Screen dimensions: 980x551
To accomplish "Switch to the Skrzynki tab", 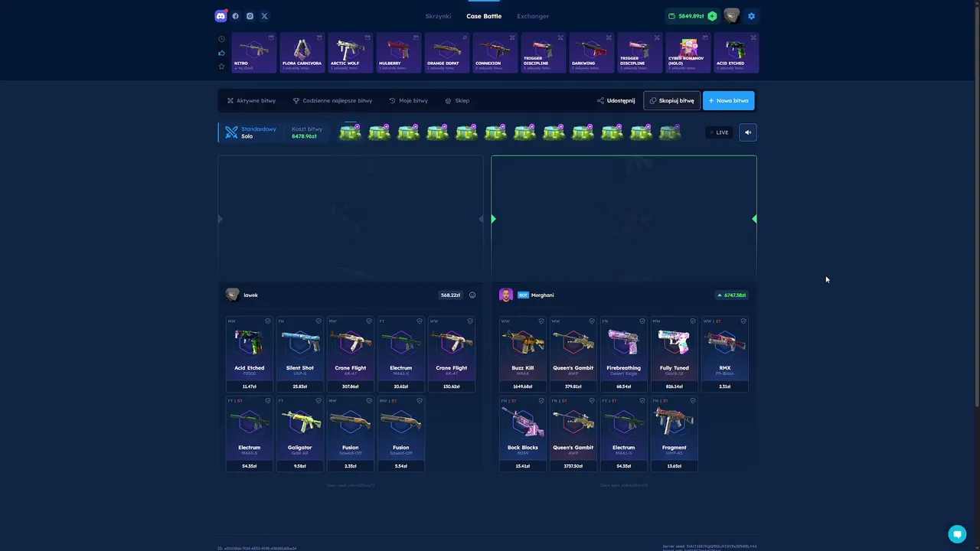I will pyautogui.click(x=438, y=16).
